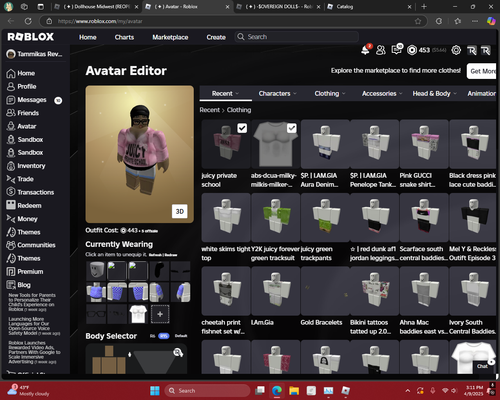
Task: Open Charts in the top navigation
Action: point(124,37)
